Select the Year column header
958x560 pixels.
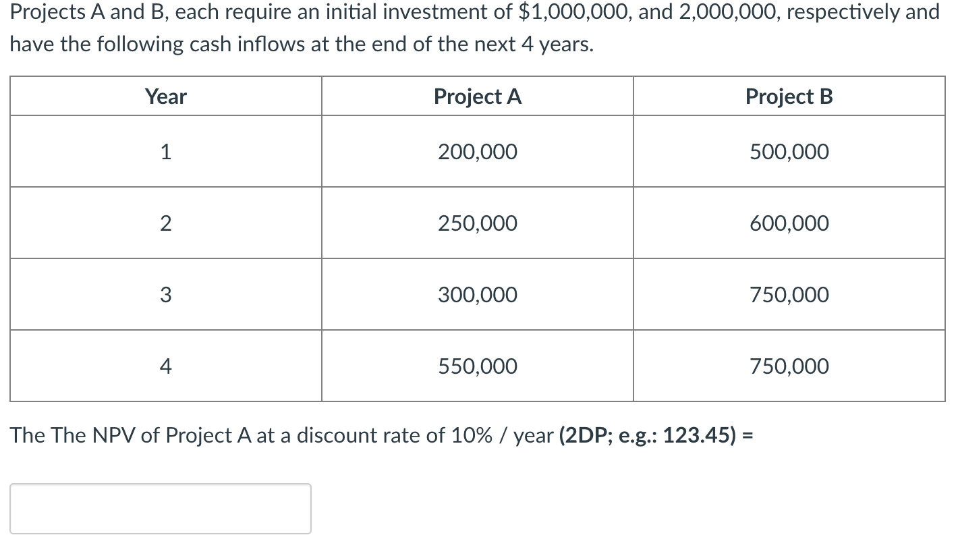click(165, 96)
